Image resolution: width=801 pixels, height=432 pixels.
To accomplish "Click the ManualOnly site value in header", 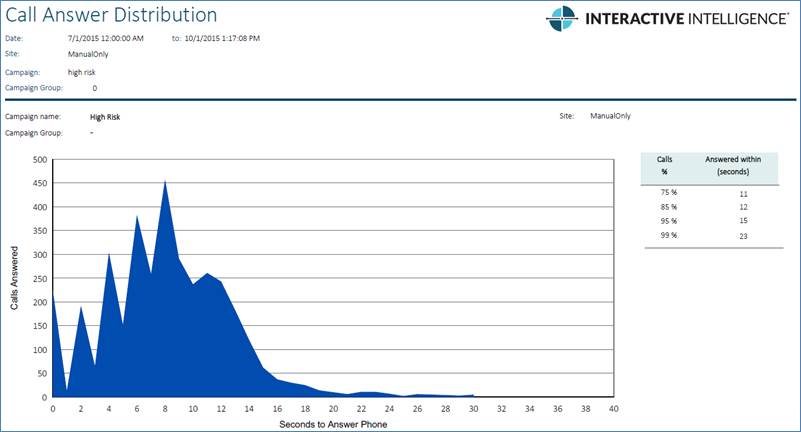I will (87, 55).
